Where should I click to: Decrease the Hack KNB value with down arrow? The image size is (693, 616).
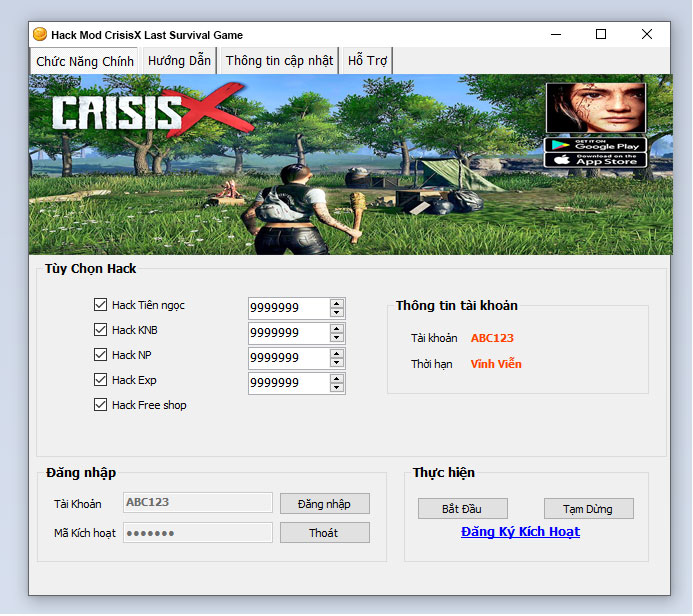tap(337, 338)
